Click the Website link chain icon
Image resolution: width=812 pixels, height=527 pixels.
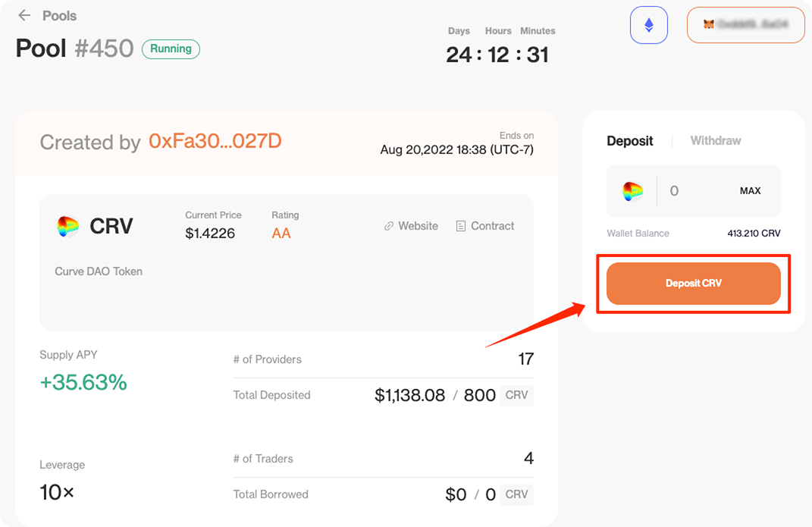389,226
